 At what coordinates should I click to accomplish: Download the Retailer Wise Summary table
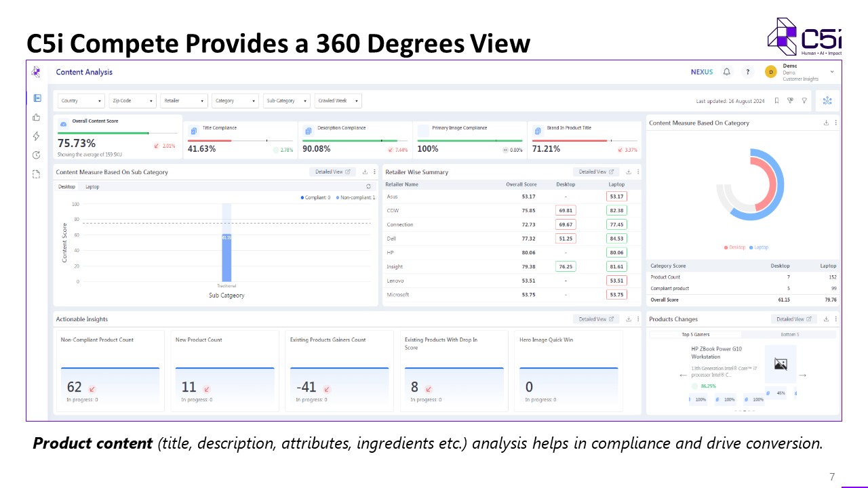tap(629, 172)
